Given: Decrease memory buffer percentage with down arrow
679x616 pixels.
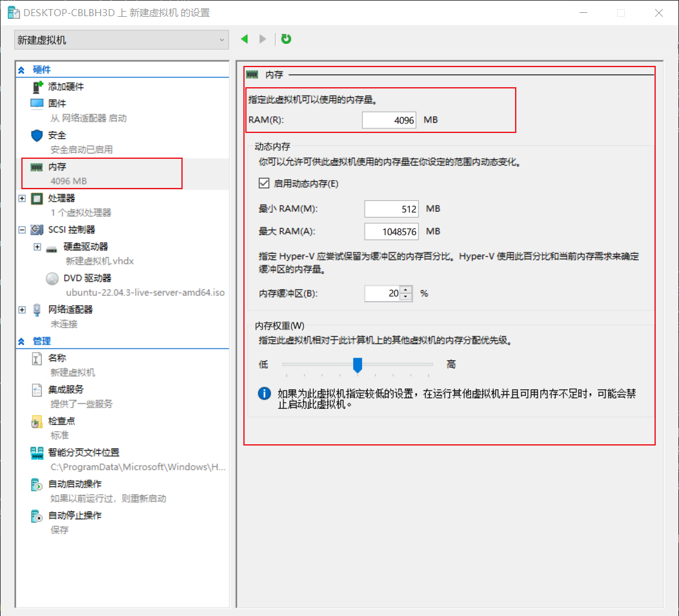Looking at the screenshot, I should point(406,297).
